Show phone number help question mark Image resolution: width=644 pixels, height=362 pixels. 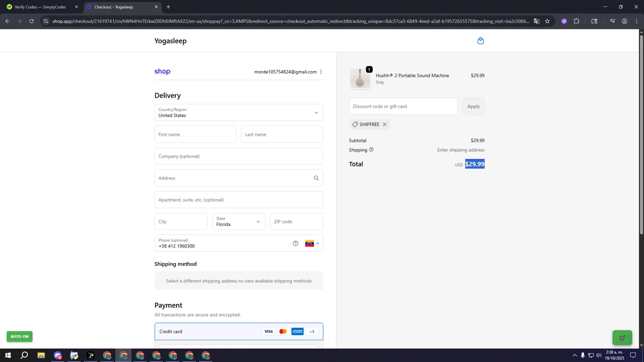tap(295, 243)
